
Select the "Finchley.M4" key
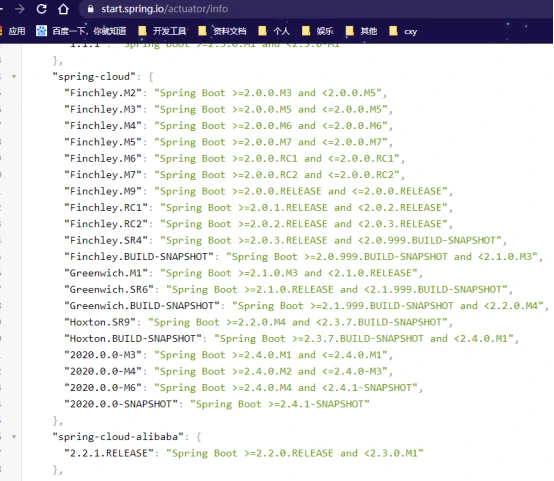pyautogui.click(x=103, y=125)
